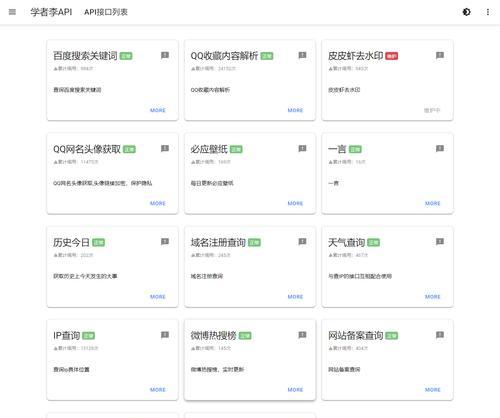Click the 域名注册查询 card title

pyautogui.click(x=218, y=242)
